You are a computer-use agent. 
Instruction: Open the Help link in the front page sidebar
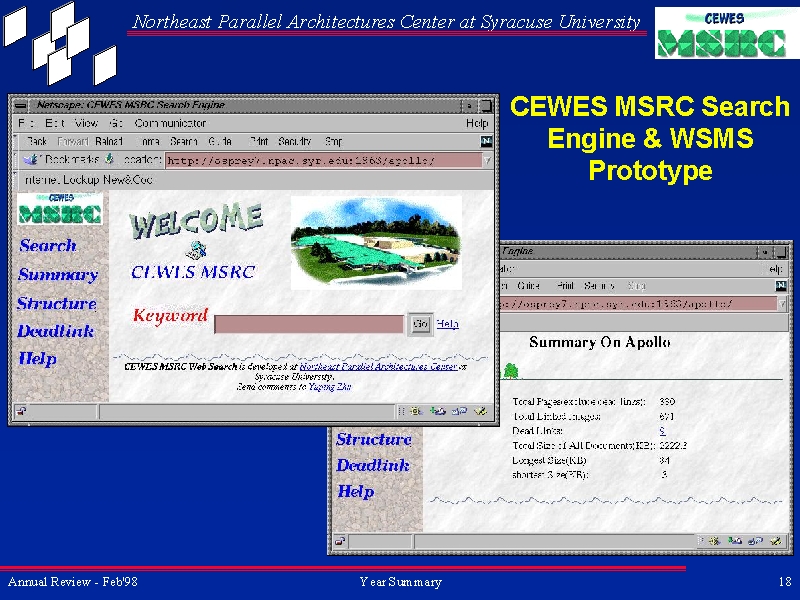click(x=38, y=359)
